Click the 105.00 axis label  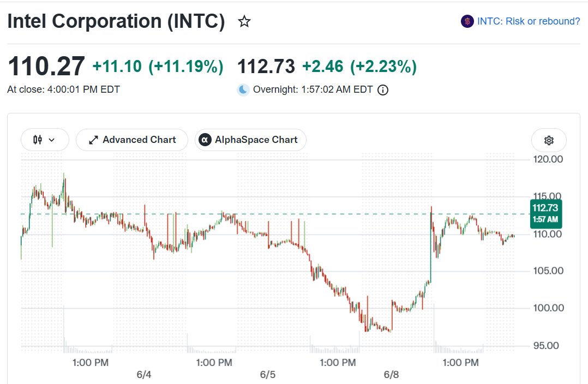[548, 271]
